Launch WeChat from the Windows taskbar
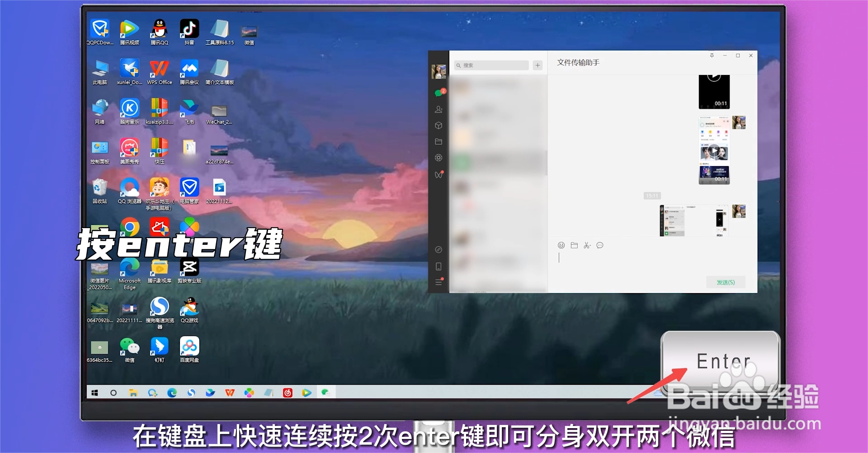 tap(325, 392)
